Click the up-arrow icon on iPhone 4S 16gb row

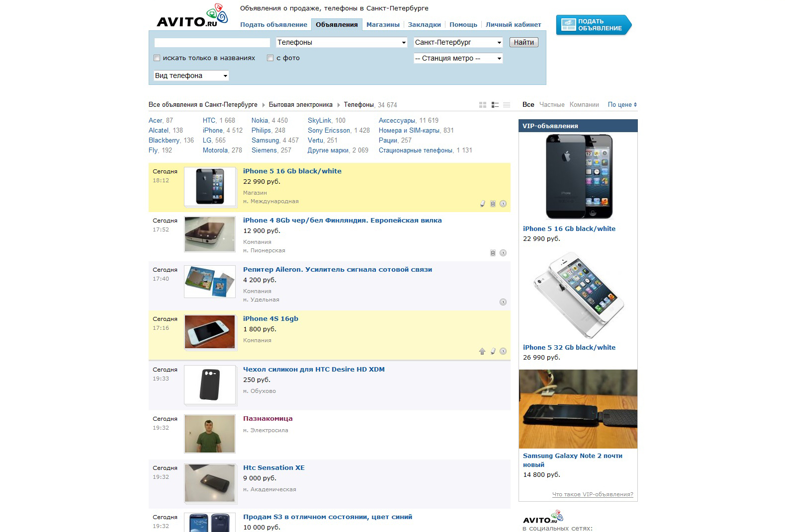(482, 351)
